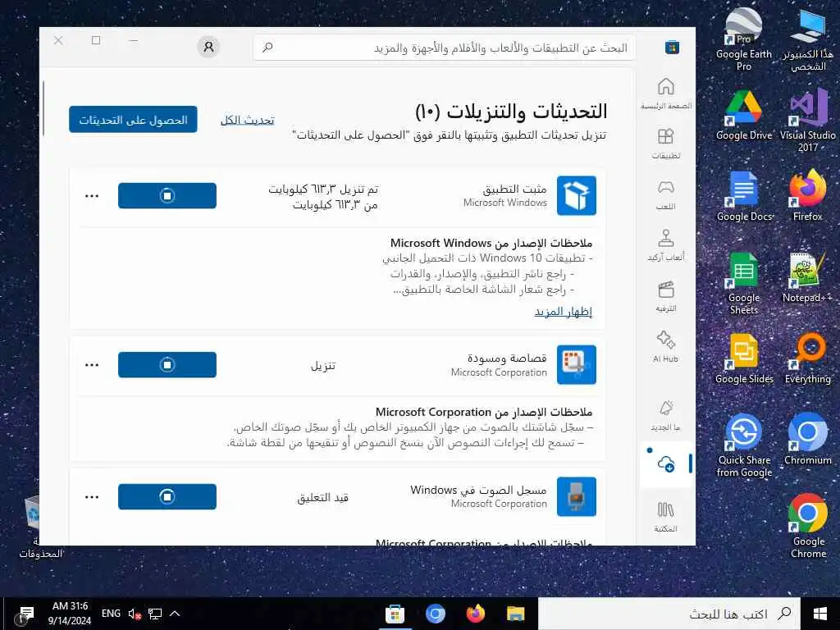840x630 pixels.
Task: Open the Gaming section in sidebar
Action: (x=666, y=194)
